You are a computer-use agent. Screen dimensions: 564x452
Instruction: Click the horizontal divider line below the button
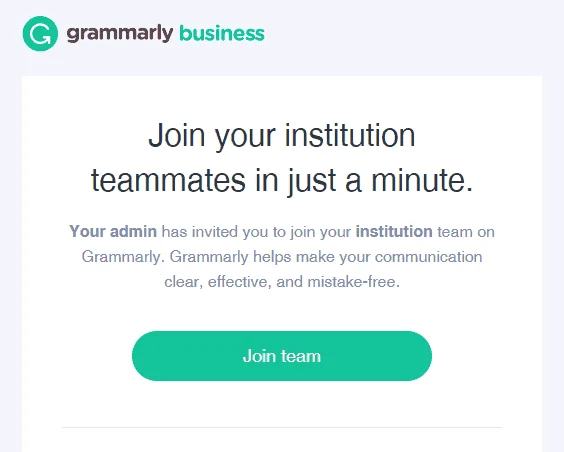(x=282, y=428)
